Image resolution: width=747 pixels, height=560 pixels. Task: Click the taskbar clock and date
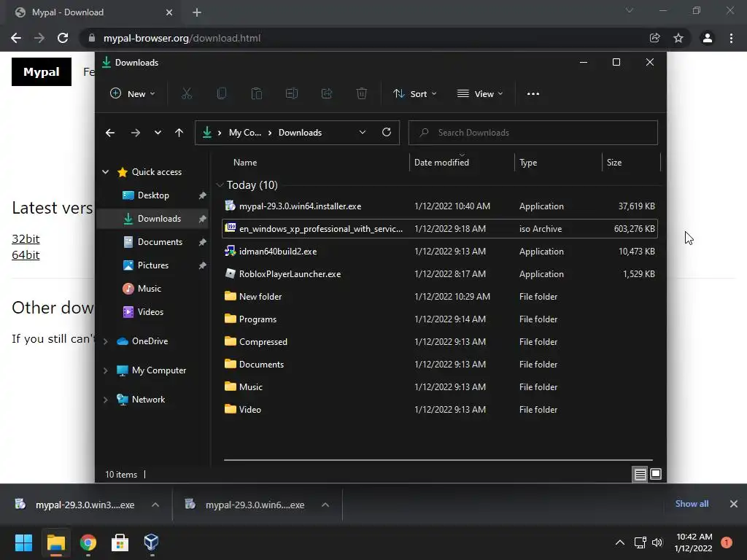pyautogui.click(x=694, y=542)
